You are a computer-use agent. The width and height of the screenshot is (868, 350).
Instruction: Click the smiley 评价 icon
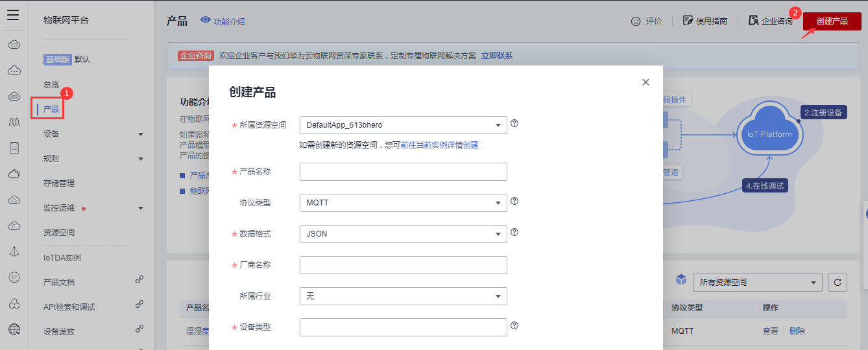[636, 21]
